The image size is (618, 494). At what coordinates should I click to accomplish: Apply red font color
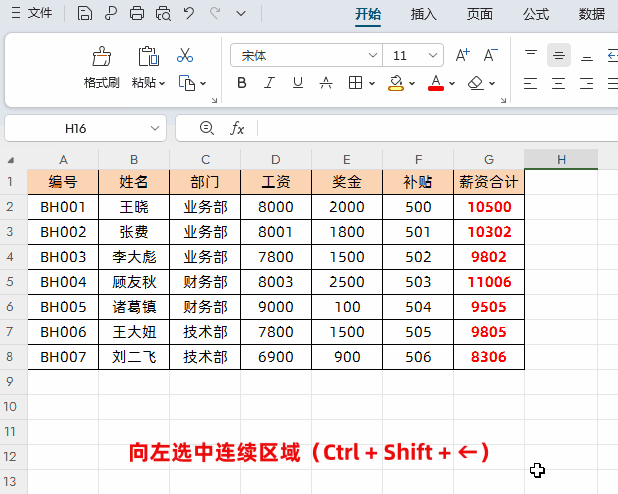point(436,83)
